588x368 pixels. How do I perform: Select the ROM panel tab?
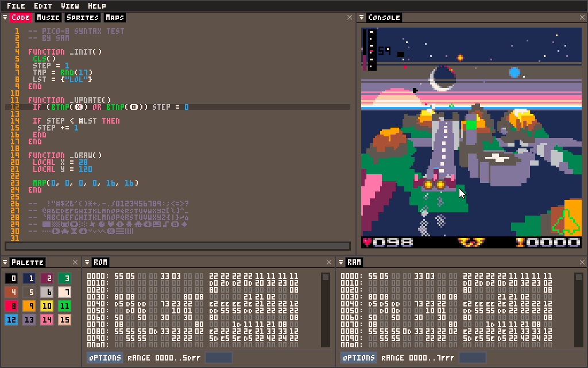click(100, 262)
